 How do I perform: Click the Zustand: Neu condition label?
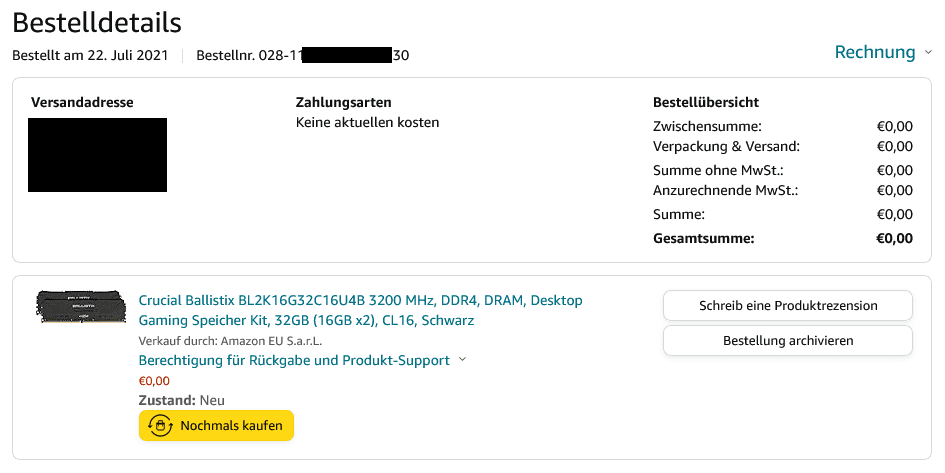point(181,400)
